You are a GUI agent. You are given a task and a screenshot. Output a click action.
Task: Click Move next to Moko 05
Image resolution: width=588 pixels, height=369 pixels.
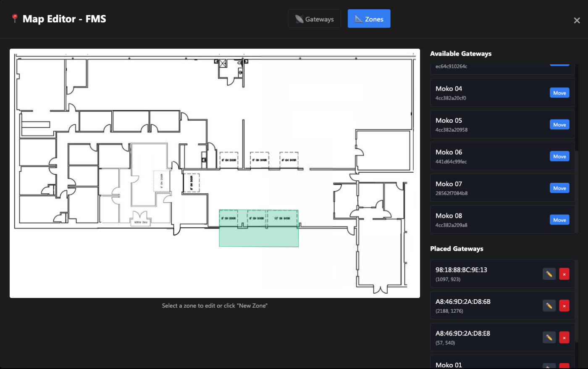(559, 124)
